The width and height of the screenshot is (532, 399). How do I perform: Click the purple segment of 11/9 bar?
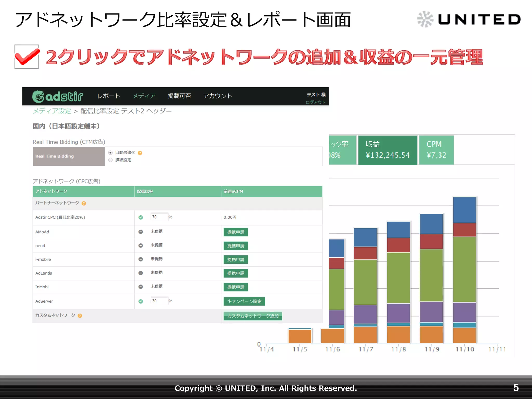tap(431, 312)
